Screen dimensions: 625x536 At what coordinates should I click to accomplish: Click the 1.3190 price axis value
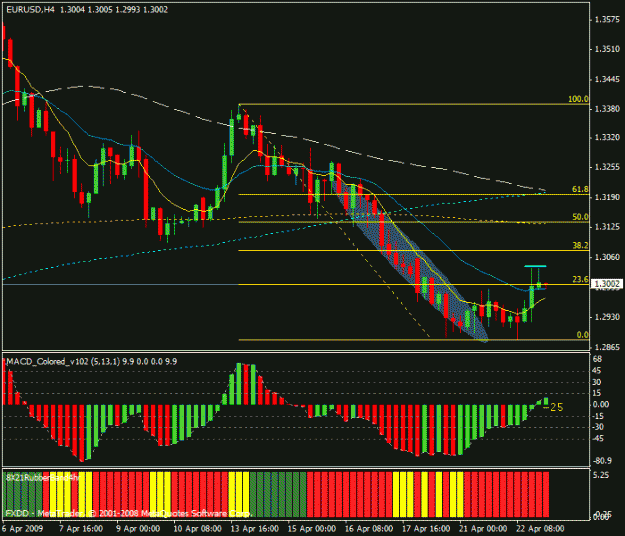click(x=607, y=197)
